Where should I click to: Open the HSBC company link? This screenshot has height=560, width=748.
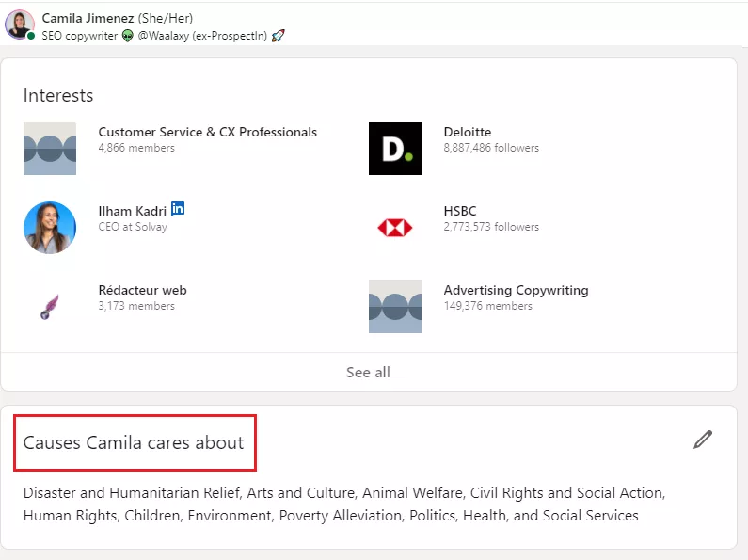[460, 212]
